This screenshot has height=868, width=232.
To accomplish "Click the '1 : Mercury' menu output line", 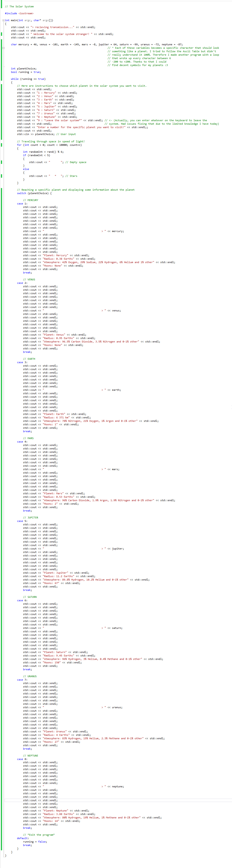I will click(x=47, y=93).
